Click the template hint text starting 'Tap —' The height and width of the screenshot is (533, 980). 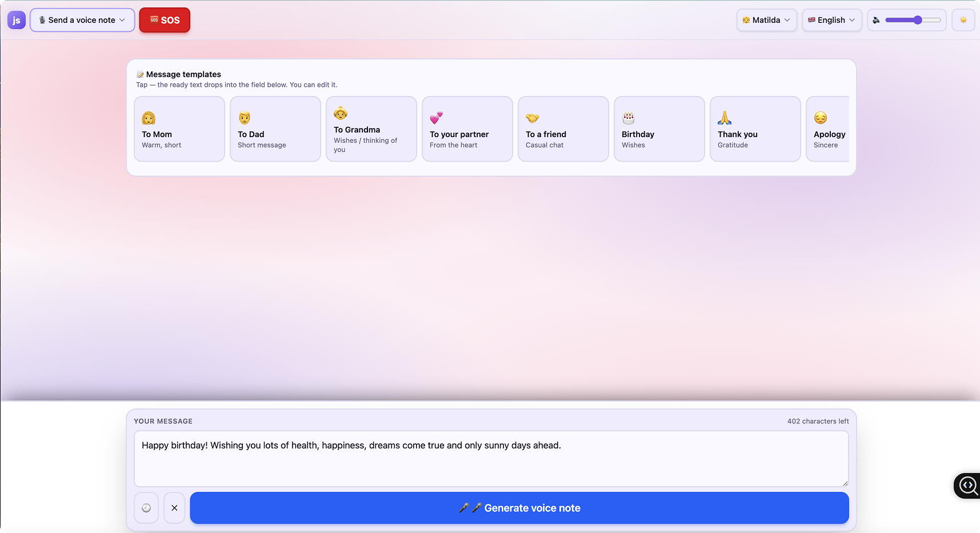[x=237, y=85]
